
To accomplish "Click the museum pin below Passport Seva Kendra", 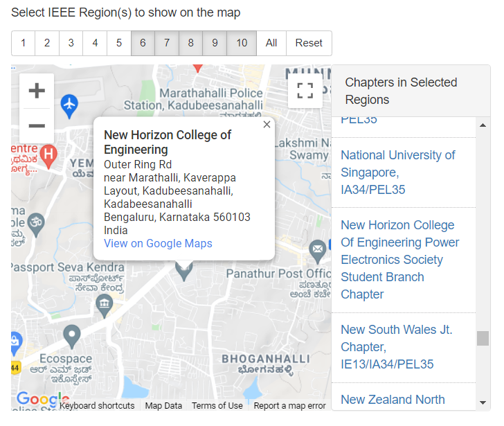I will coord(105,306).
